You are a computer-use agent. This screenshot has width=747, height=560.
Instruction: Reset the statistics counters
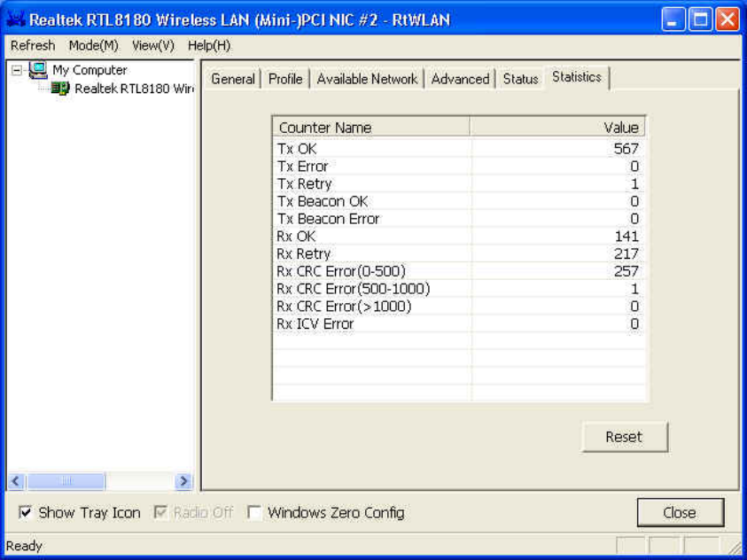coord(624,437)
